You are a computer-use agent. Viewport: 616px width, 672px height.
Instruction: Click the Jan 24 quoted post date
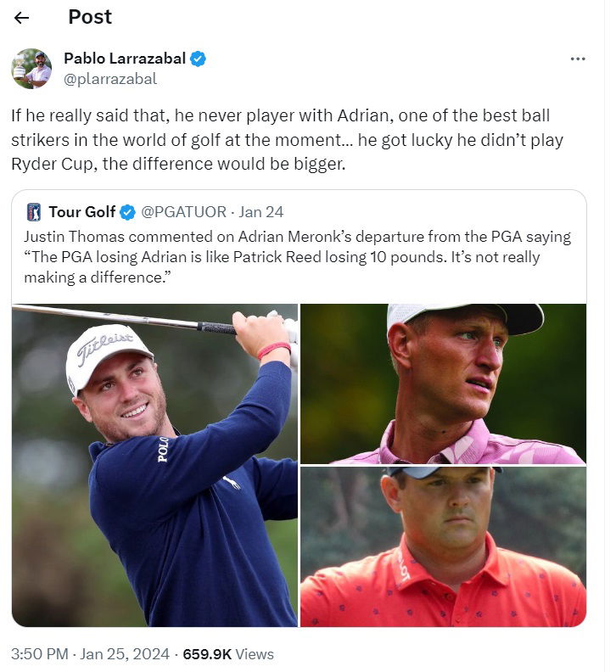pyautogui.click(x=261, y=212)
